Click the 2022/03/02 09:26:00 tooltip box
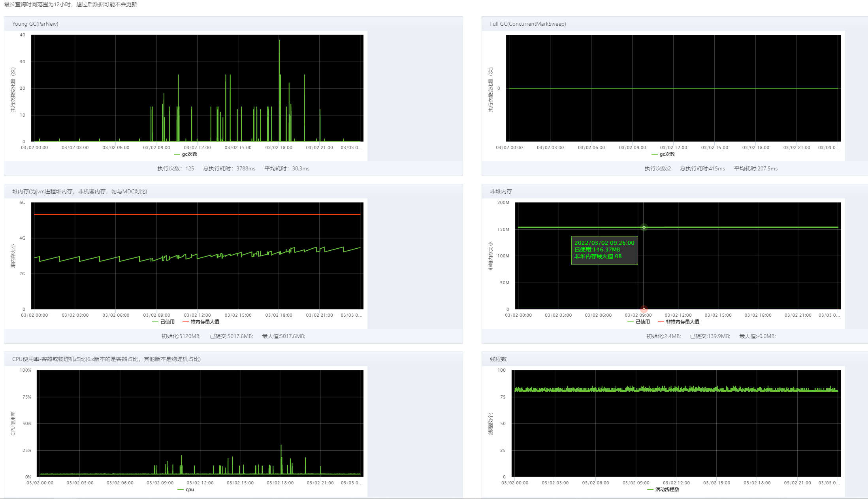This screenshot has width=868, height=499. [x=604, y=250]
